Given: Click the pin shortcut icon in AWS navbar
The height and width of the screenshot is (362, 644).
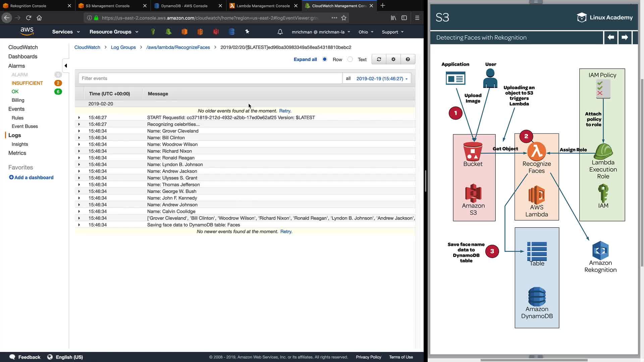Looking at the screenshot, I should (247, 32).
